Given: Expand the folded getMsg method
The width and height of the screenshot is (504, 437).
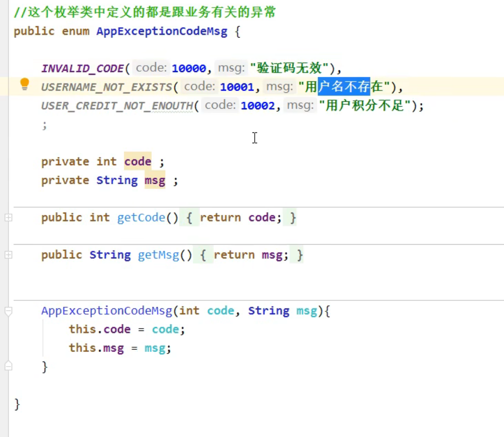Looking at the screenshot, I should click(8, 255).
